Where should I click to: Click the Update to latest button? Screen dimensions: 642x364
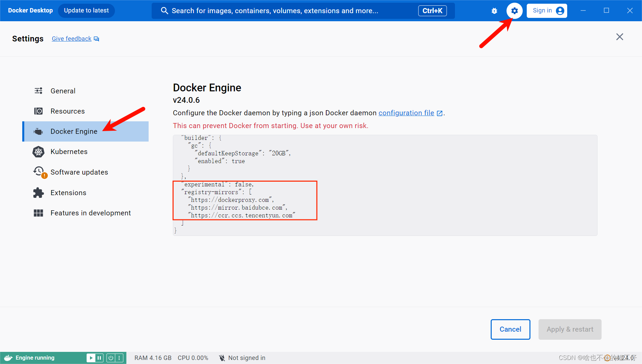tap(86, 10)
